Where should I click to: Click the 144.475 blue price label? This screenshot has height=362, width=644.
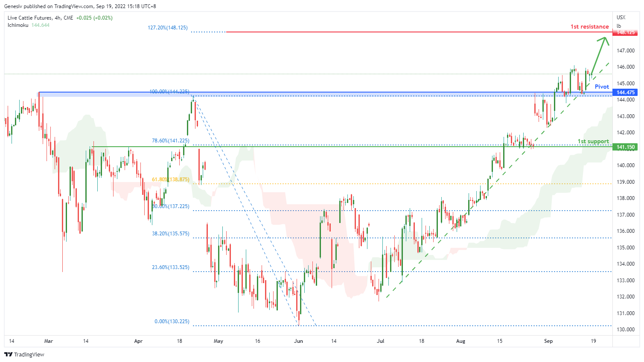[x=626, y=93]
